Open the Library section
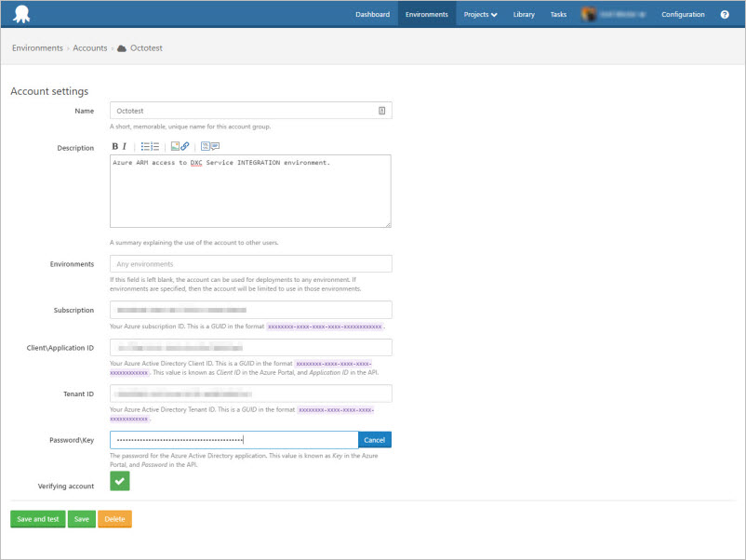Image resolution: width=746 pixels, height=560 pixels. point(524,14)
